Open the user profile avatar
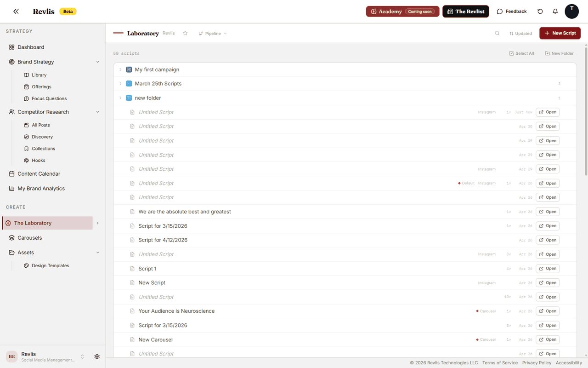588x368 pixels. tap(572, 11)
